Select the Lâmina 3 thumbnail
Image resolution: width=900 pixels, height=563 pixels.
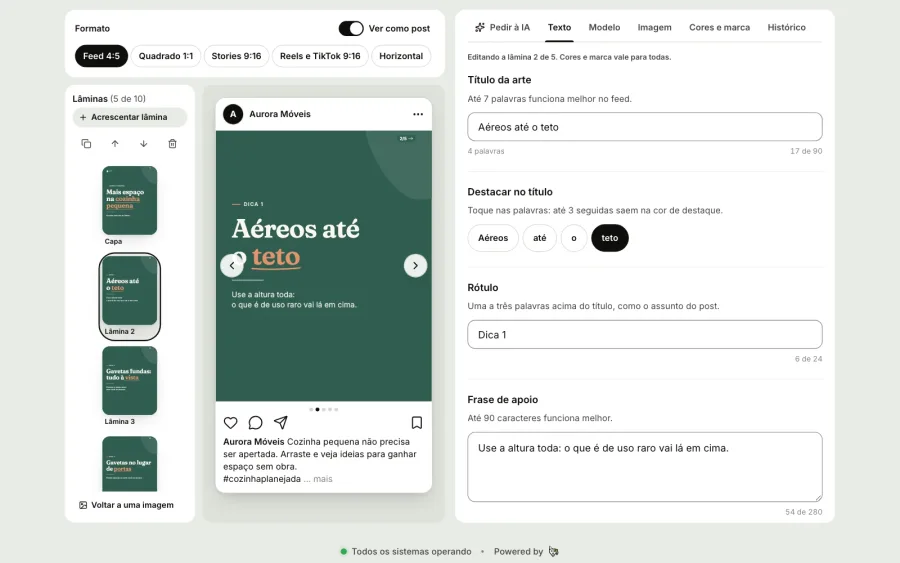point(130,380)
